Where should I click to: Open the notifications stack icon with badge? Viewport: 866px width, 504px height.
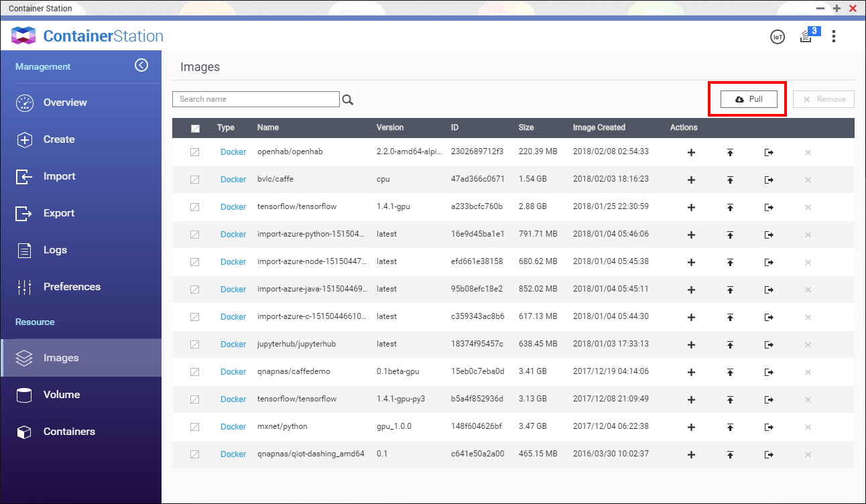(806, 37)
